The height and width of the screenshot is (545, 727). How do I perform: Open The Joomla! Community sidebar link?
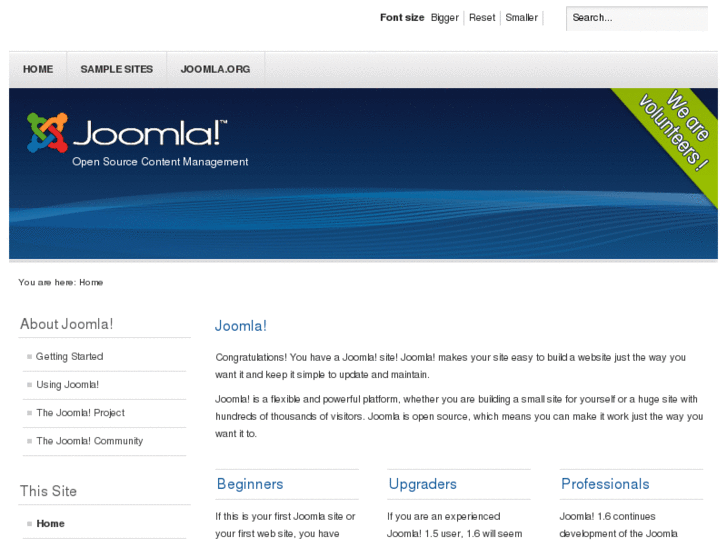89,441
